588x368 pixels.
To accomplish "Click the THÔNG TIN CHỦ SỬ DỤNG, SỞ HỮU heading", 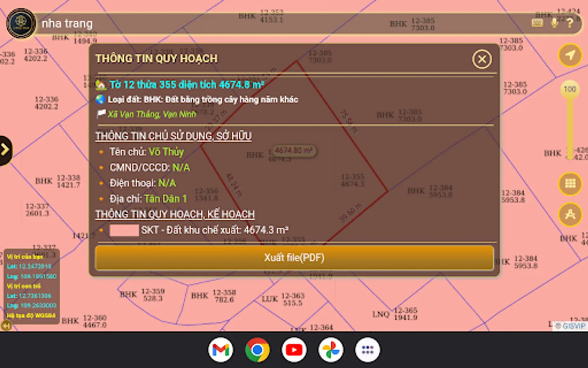I will [174, 136].
